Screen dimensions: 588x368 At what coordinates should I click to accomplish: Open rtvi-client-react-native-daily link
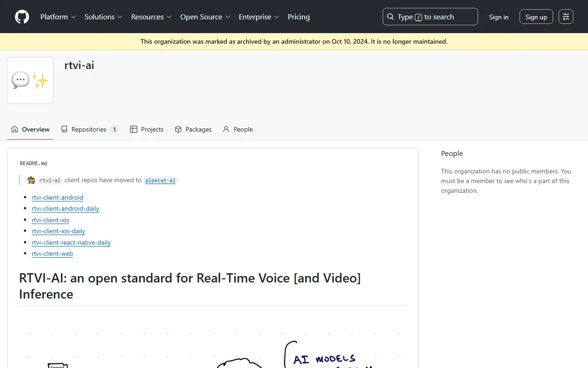click(x=71, y=242)
